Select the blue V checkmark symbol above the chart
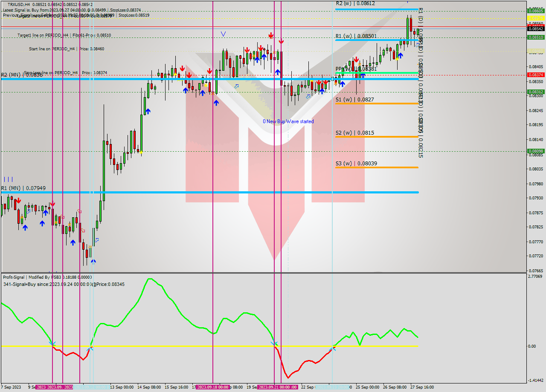The image size is (546, 392). point(223,34)
